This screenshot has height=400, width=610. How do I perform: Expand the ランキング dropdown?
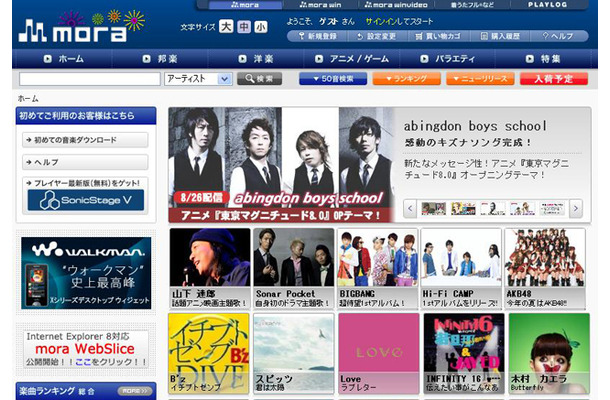coord(407,79)
